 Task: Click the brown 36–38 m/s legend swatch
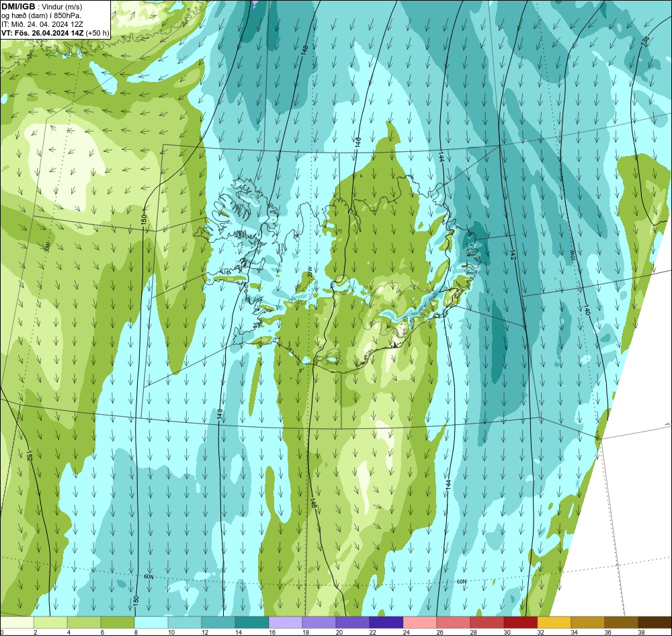[621, 623]
